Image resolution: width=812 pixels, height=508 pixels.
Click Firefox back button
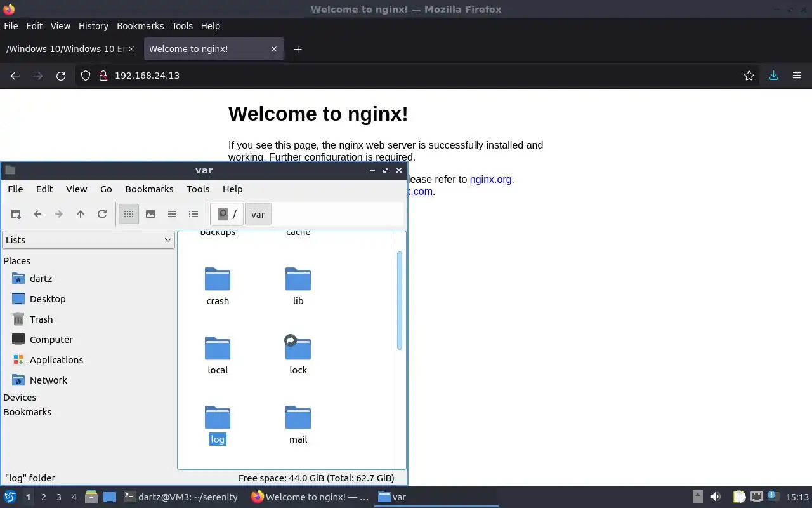click(15, 76)
